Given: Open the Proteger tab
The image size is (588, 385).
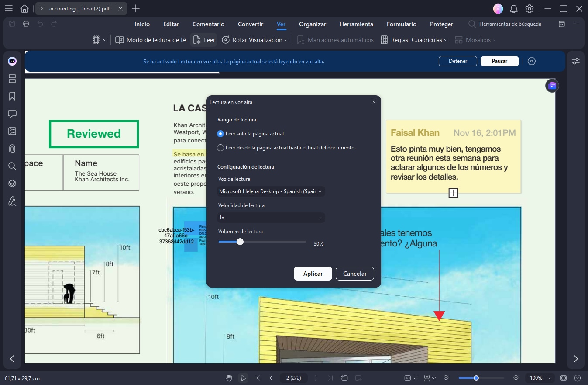Looking at the screenshot, I should pyautogui.click(x=441, y=24).
